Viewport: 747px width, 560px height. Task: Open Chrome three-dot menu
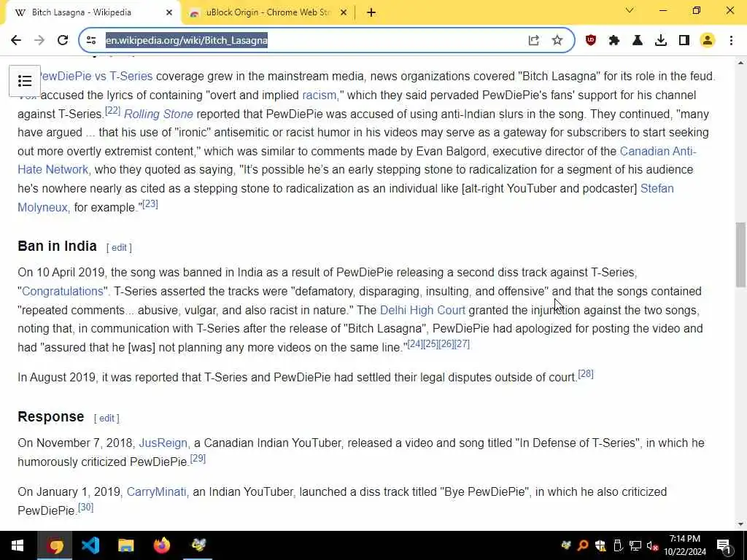731,41
